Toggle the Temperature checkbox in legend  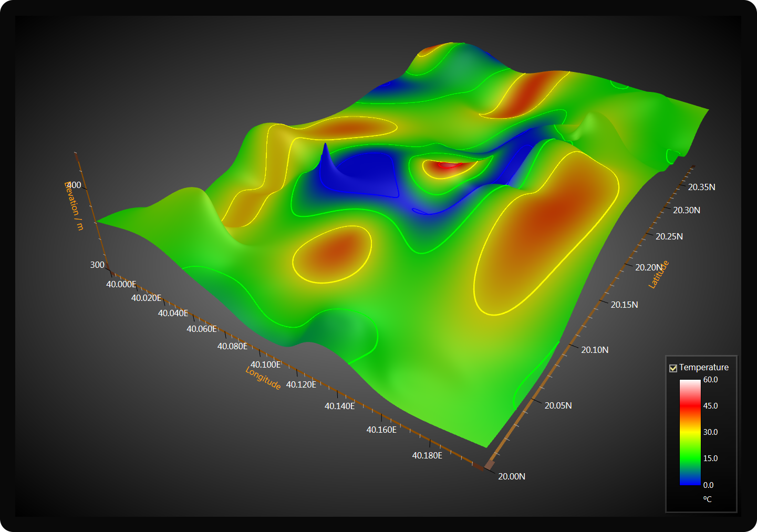[x=673, y=368]
